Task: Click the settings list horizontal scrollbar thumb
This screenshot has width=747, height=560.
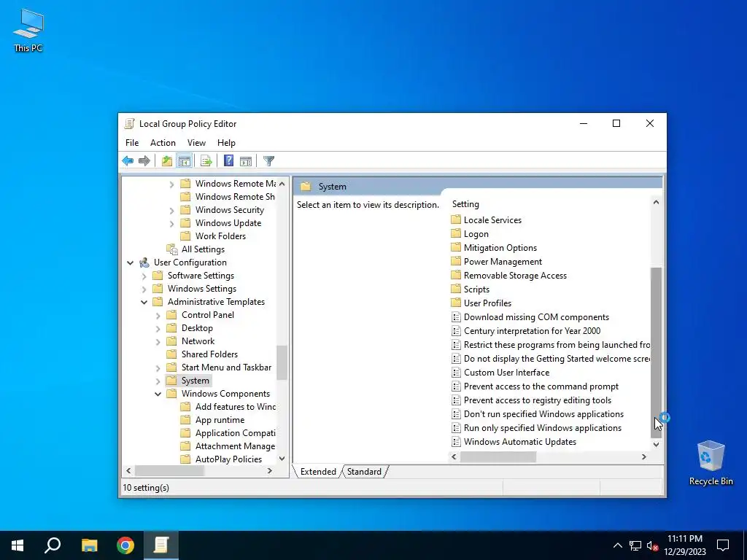Action: [x=498, y=456]
